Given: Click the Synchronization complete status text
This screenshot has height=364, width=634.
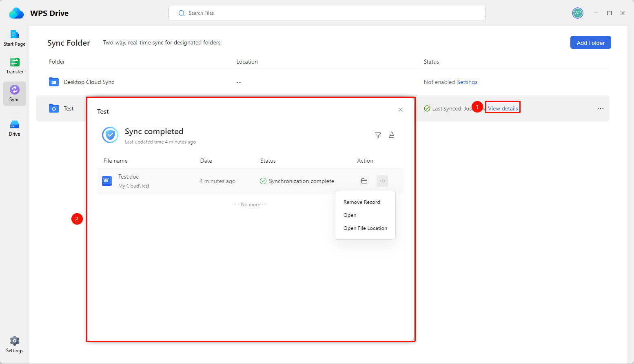Looking at the screenshot, I should [x=301, y=181].
